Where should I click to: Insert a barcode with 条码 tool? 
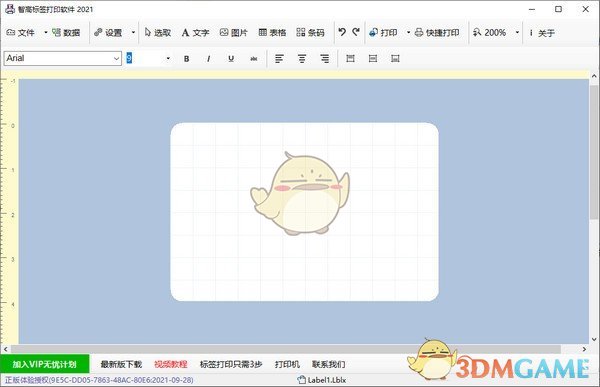click(310, 33)
